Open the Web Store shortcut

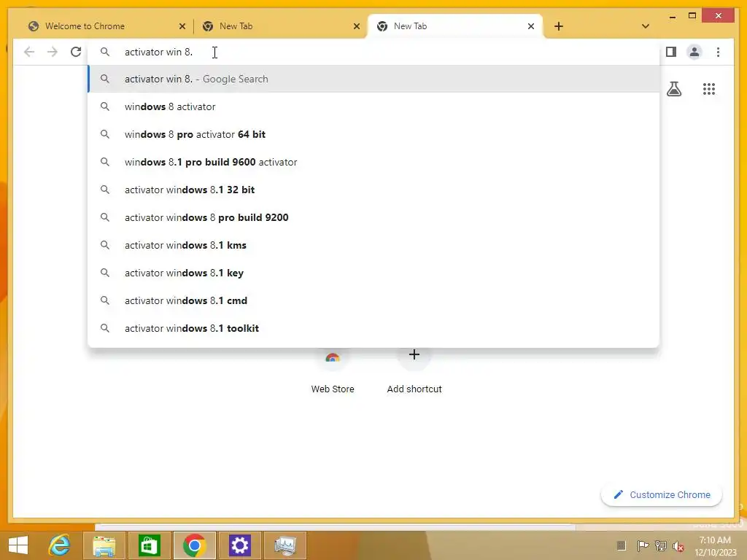[333, 371]
